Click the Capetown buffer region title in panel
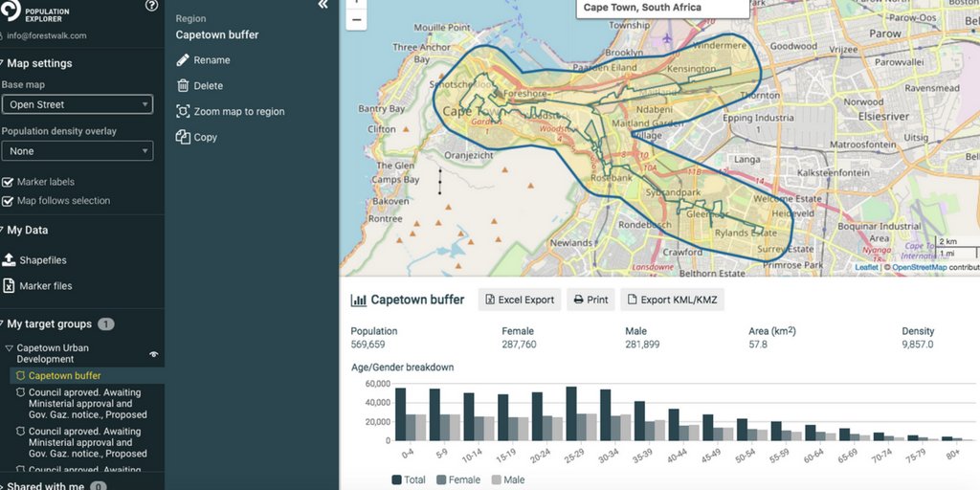 tap(217, 35)
